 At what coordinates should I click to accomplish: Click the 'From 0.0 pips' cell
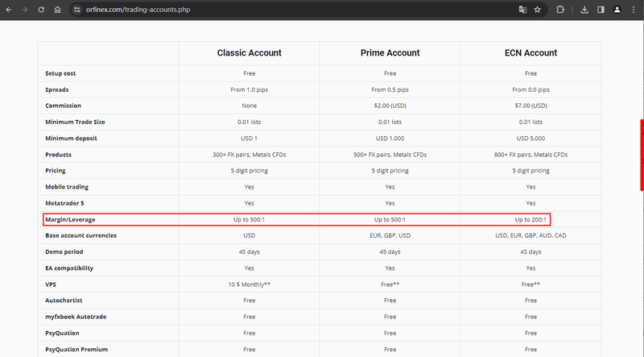(x=530, y=89)
